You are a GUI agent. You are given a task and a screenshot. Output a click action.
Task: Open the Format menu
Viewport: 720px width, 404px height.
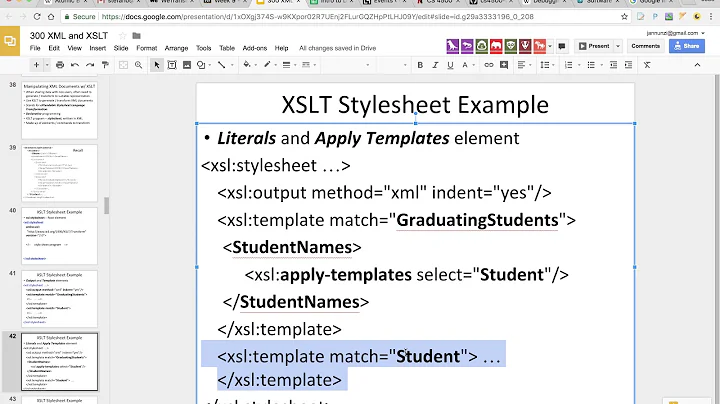(146, 48)
